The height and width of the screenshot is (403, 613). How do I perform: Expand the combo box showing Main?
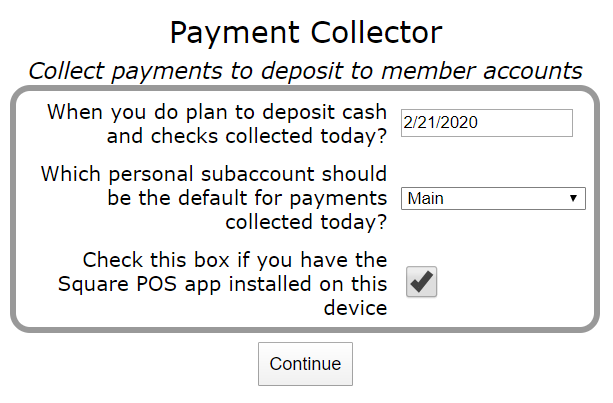(x=492, y=198)
